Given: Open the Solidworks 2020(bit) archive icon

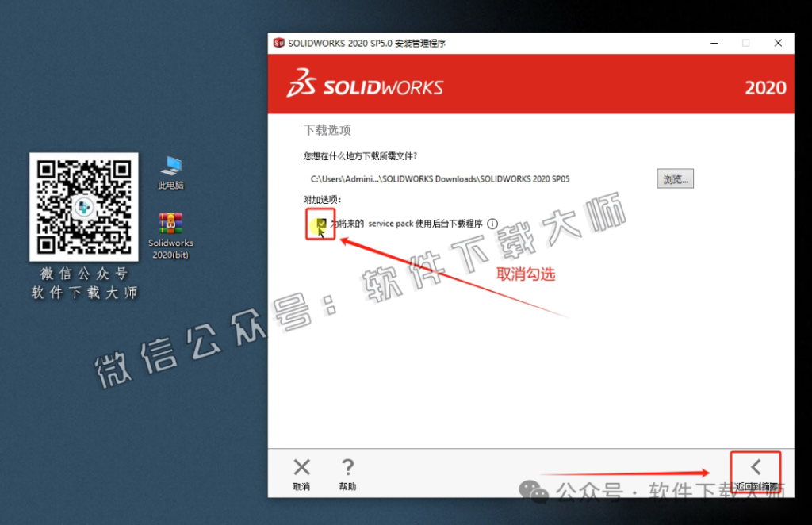Looking at the screenshot, I should pyautogui.click(x=170, y=222).
